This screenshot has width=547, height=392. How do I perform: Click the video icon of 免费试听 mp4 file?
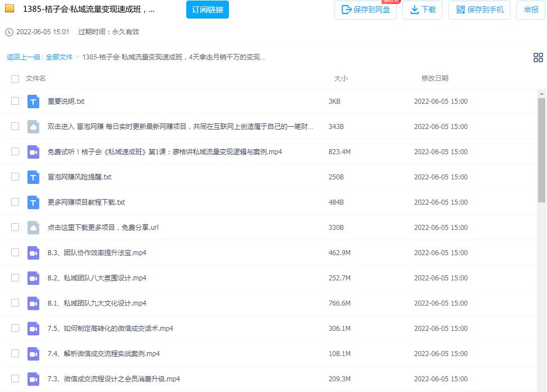(33, 152)
